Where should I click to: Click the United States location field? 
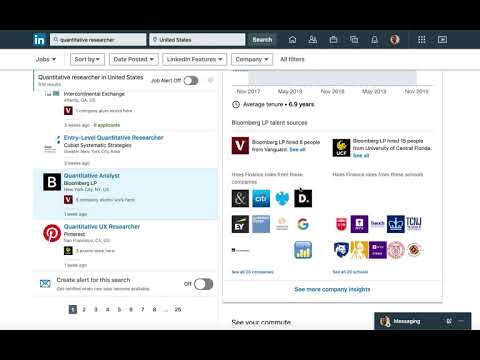197,40
